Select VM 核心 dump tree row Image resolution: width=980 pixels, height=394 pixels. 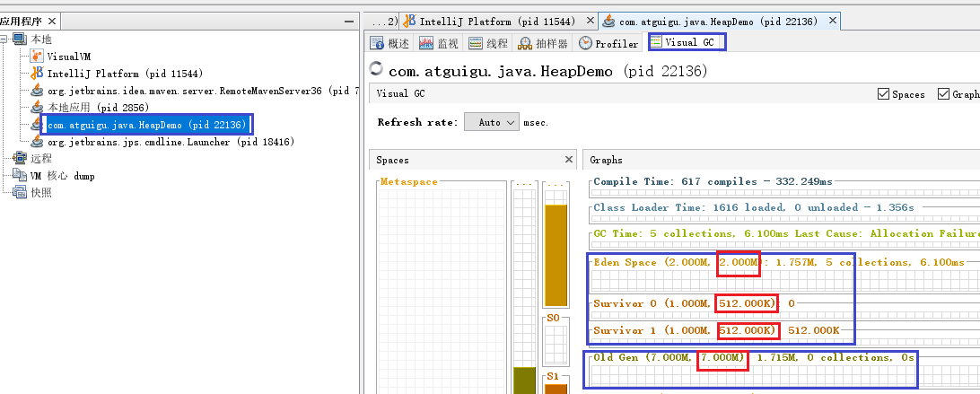tap(62, 177)
